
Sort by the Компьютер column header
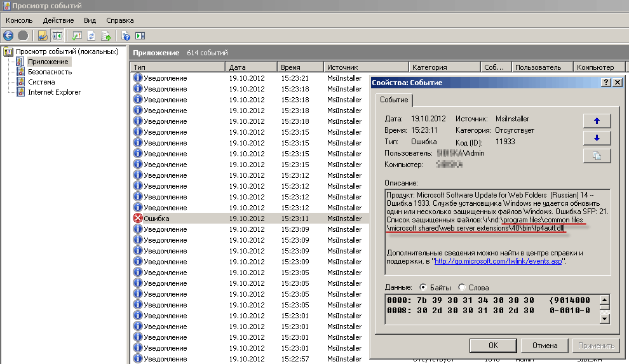point(599,67)
